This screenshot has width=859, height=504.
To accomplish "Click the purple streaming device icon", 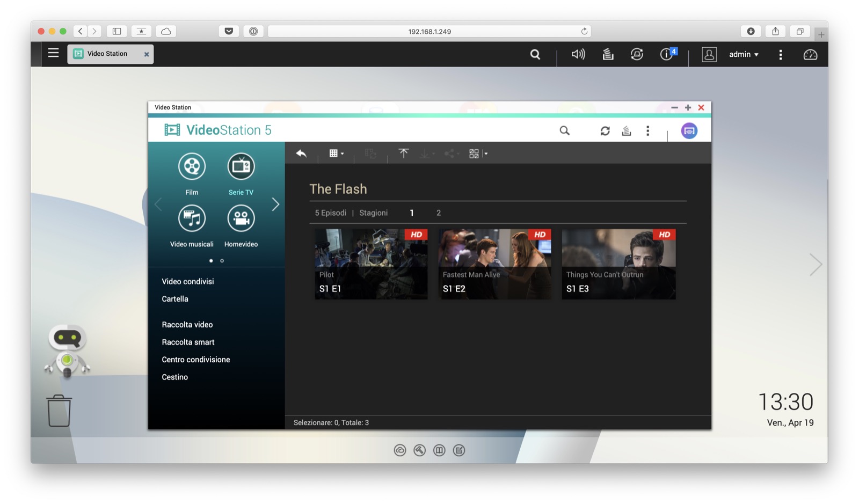I will [689, 130].
